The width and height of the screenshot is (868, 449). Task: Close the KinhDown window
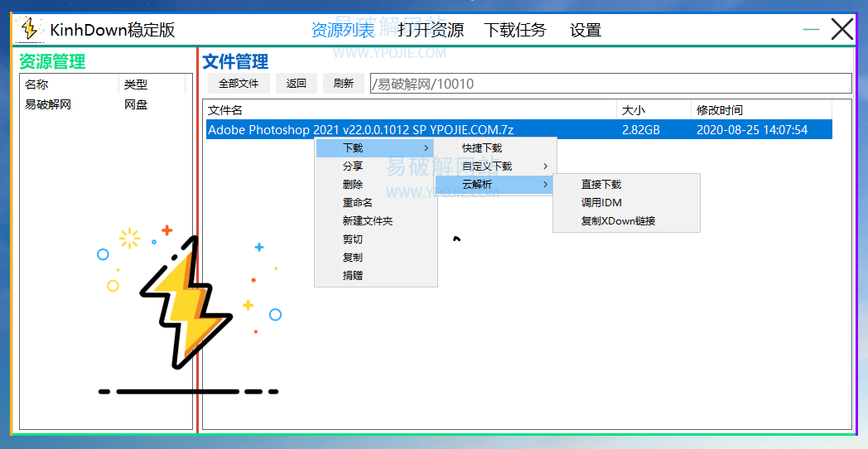[842, 29]
